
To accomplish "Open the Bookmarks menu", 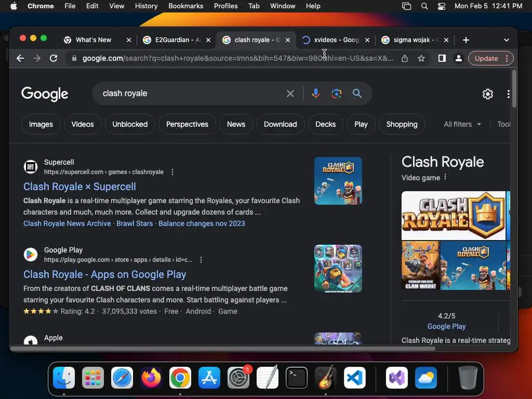I will point(185,6).
